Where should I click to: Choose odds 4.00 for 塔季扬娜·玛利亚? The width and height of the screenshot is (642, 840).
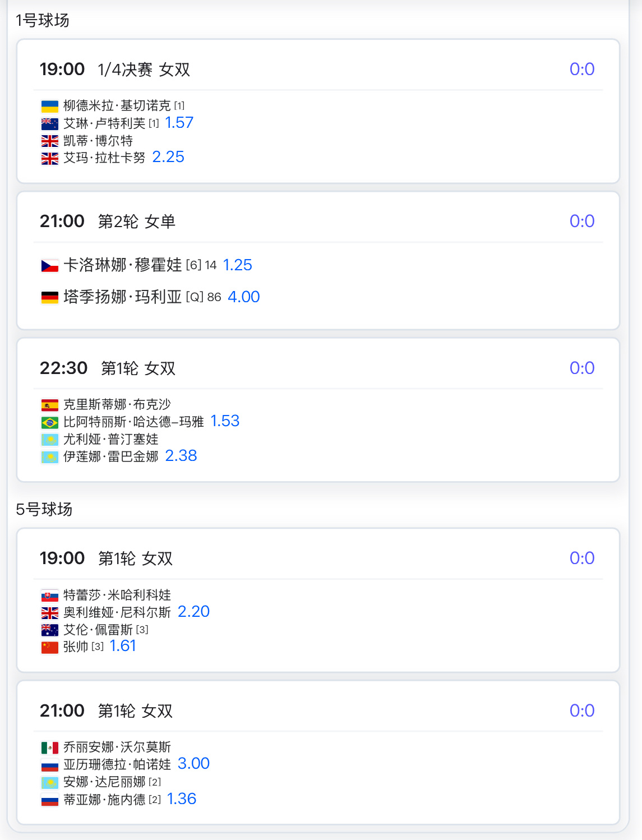coord(244,297)
